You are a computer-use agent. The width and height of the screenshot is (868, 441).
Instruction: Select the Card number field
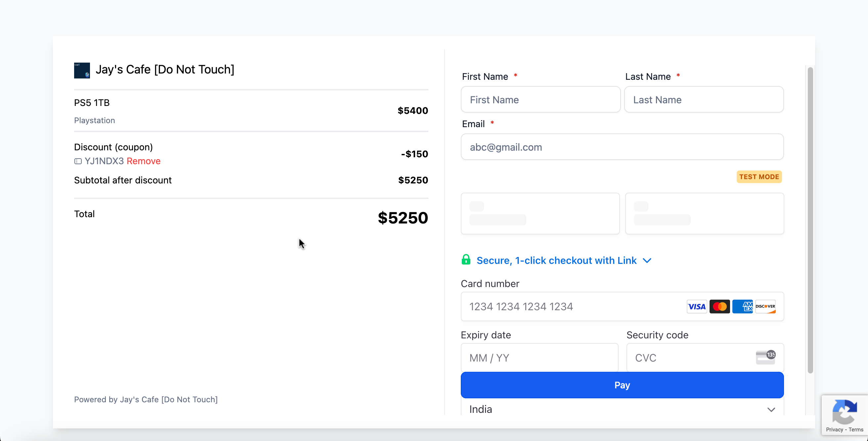(x=573, y=307)
